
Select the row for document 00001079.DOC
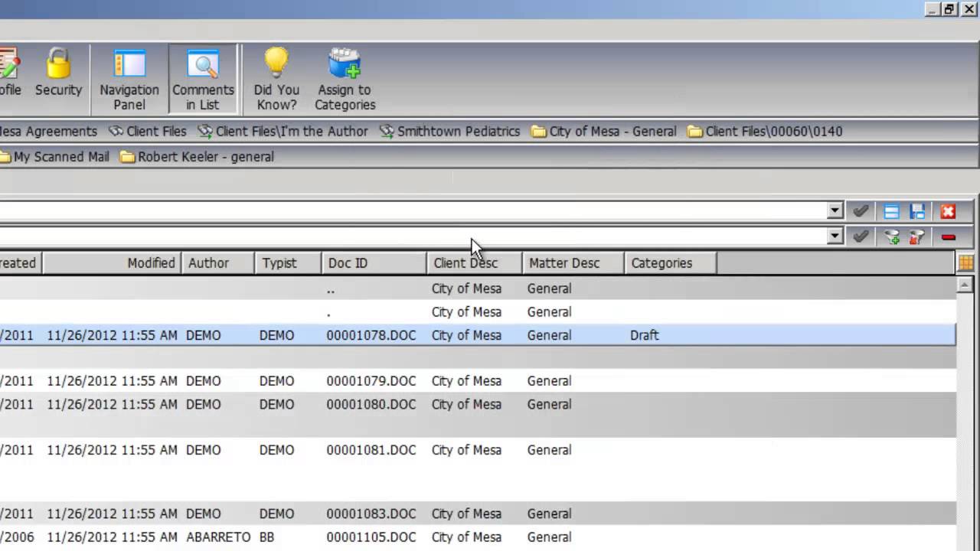coord(371,381)
